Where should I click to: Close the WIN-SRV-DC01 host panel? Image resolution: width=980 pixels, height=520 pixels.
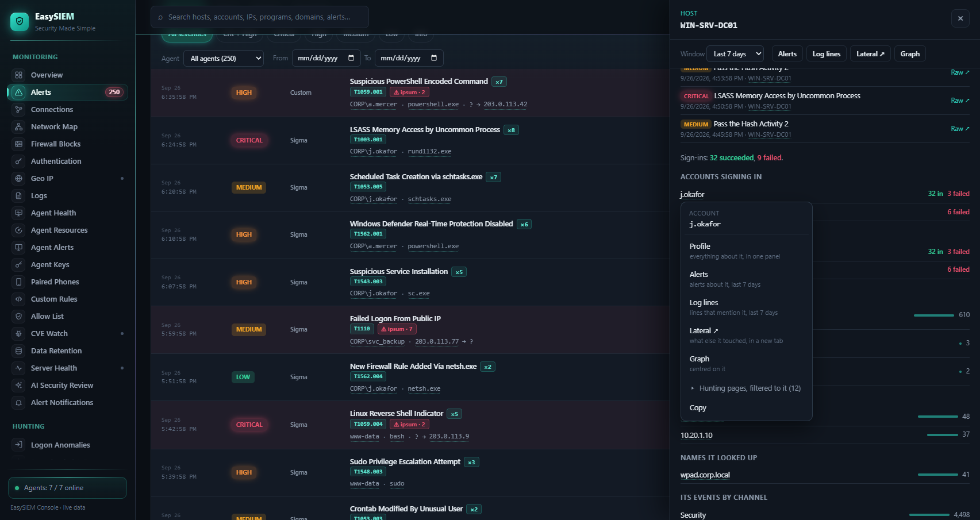tap(960, 18)
